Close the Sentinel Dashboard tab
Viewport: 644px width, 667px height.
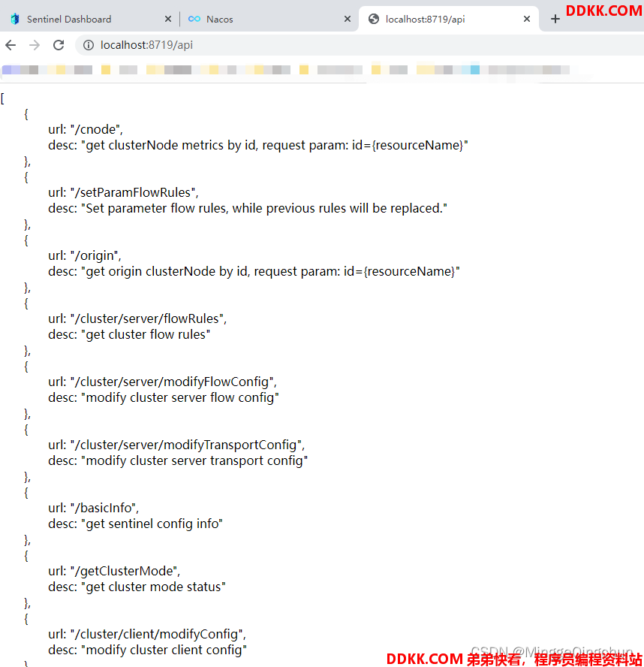168,19
